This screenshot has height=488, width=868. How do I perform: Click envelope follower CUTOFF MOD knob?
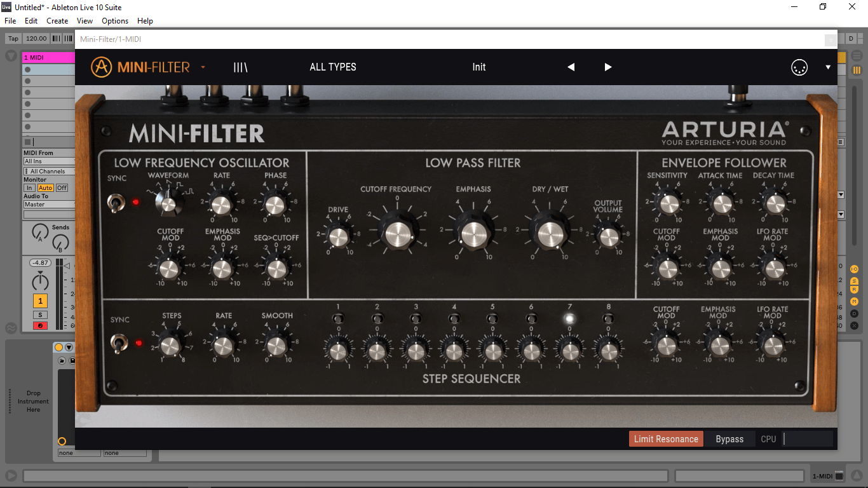[x=667, y=269]
